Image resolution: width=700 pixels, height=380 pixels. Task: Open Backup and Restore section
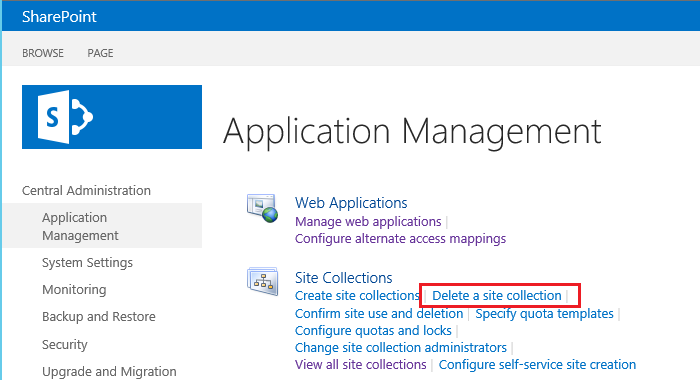pyautogui.click(x=99, y=317)
